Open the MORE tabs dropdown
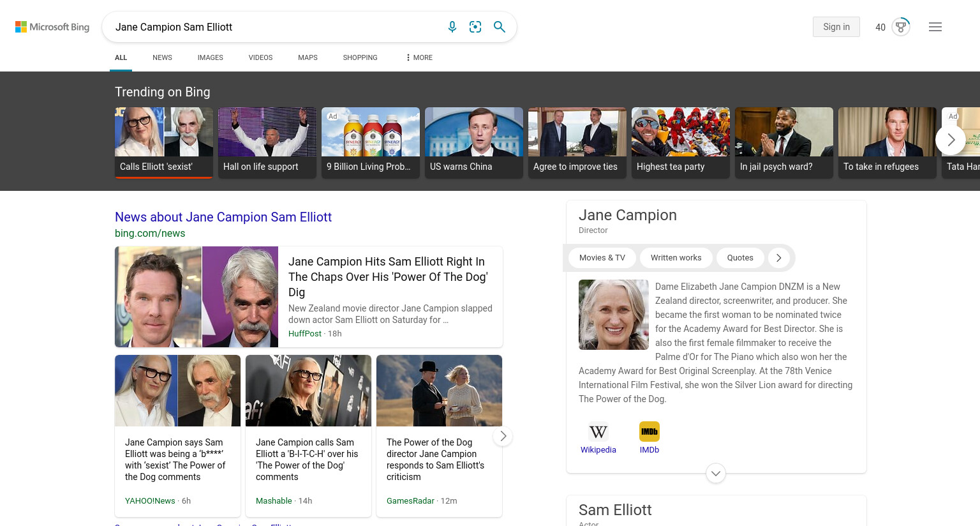Viewport: 980px width, 526px height. point(419,57)
